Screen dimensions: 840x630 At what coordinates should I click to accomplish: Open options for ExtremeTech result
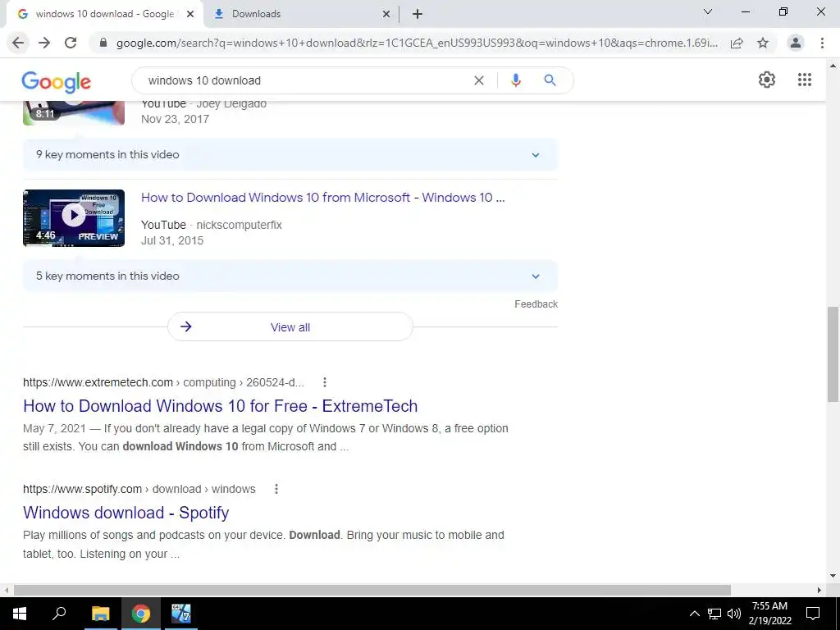325,382
